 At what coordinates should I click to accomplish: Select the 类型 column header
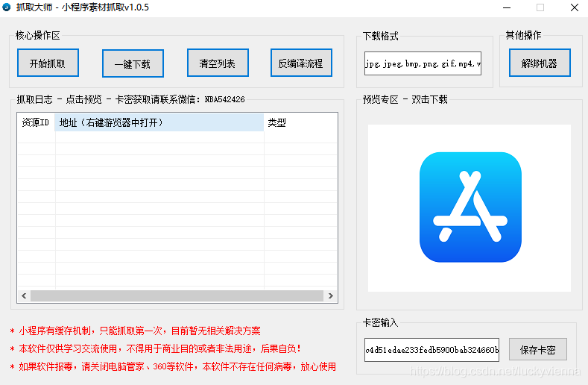tap(300, 122)
